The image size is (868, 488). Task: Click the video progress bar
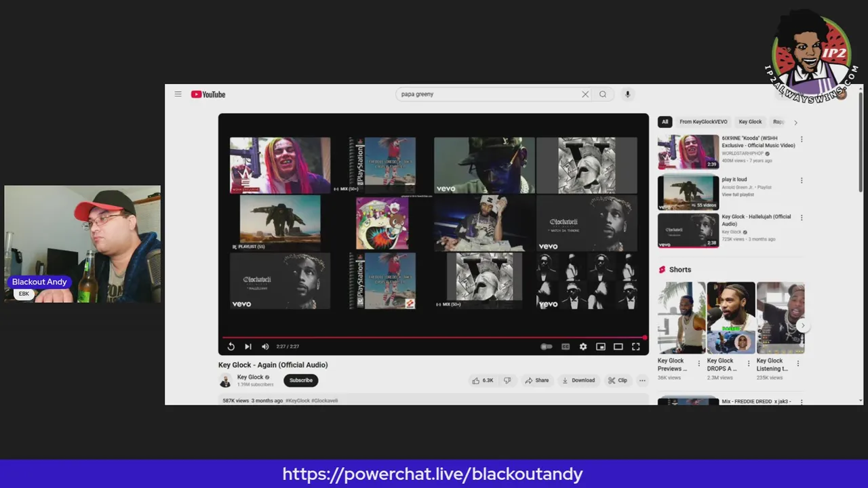pyautogui.click(x=433, y=337)
